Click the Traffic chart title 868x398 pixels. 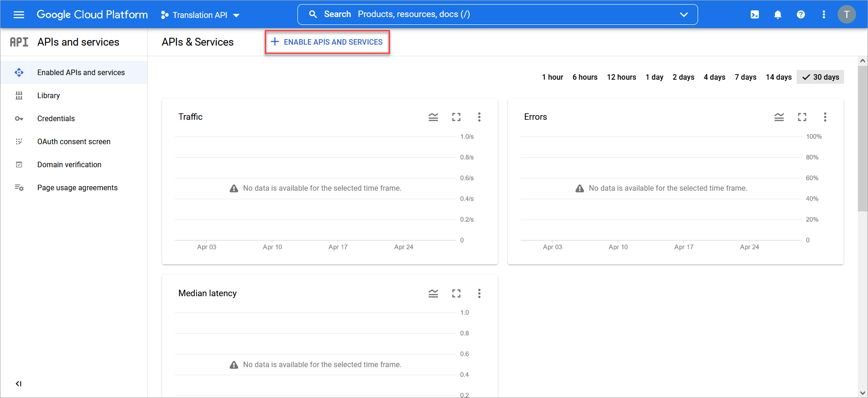point(191,117)
